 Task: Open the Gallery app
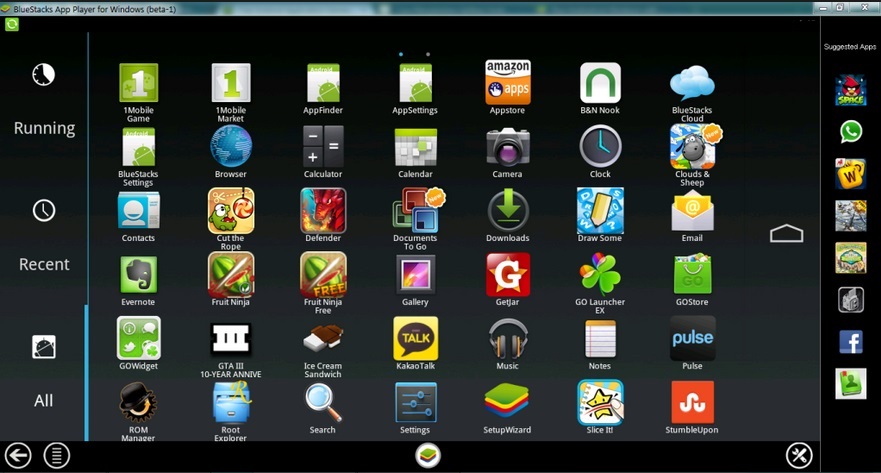[x=415, y=275]
